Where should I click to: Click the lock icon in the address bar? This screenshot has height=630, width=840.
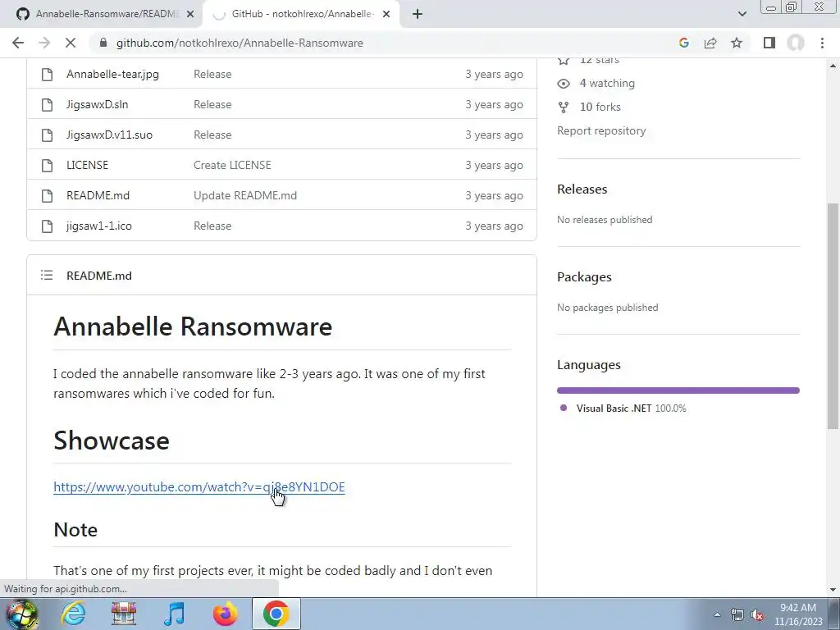pos(103,43)
